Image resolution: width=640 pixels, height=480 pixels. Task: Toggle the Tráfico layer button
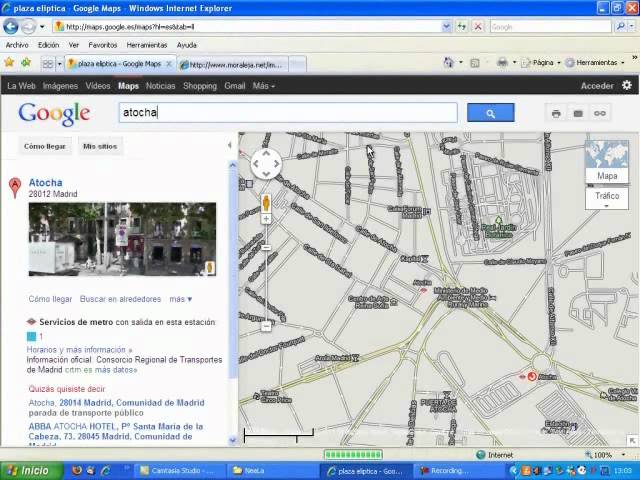pyautogui.click(x=607, y=198)
